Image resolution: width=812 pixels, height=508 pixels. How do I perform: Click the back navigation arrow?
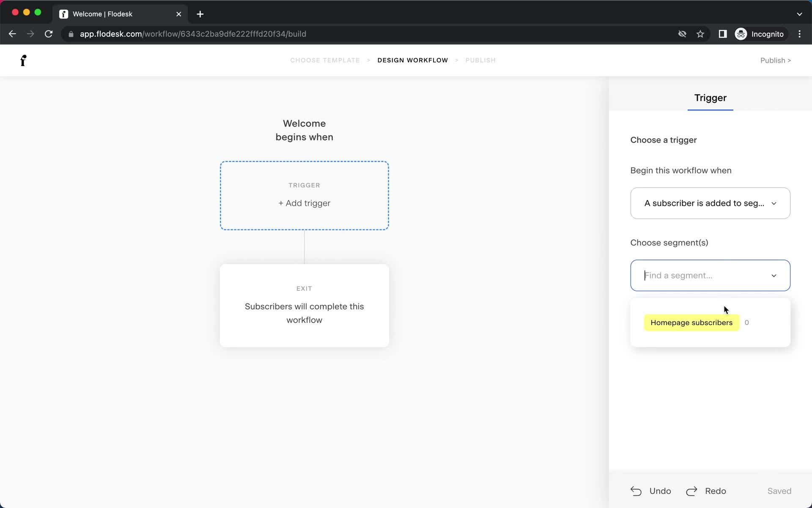pyautogui.click(x=13, y=33)
